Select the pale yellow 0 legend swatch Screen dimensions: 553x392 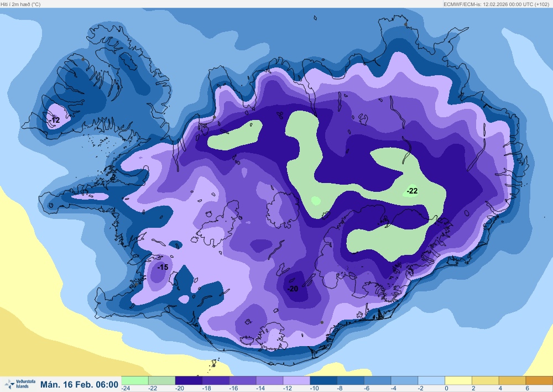pos(458,380)
